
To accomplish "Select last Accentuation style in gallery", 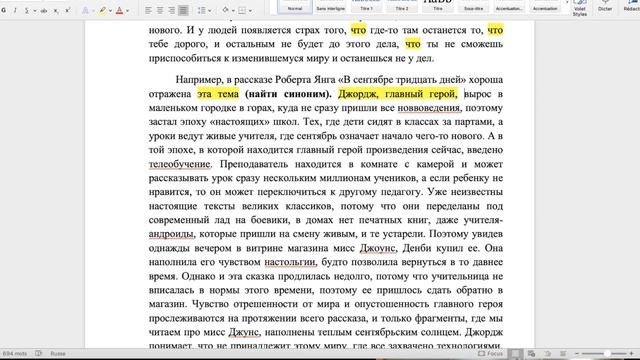I will pos(545,7).
